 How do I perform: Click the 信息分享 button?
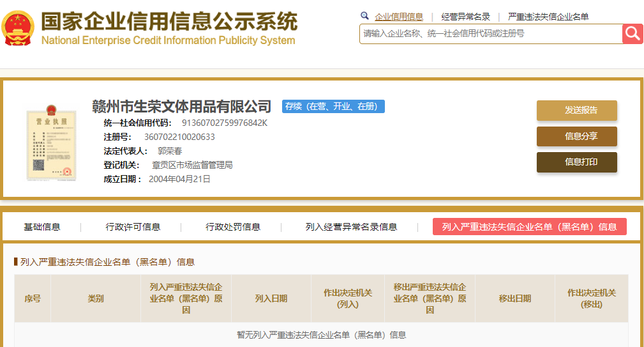[x=576, y=136]
